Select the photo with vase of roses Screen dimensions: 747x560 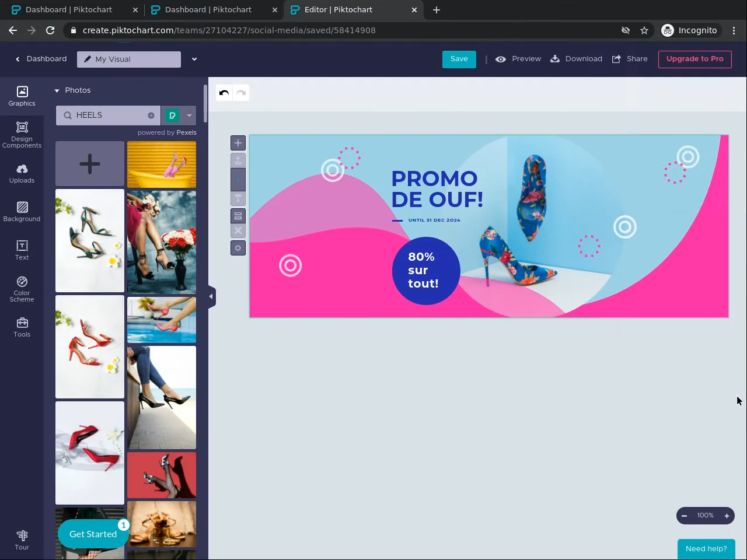point(162,242)
